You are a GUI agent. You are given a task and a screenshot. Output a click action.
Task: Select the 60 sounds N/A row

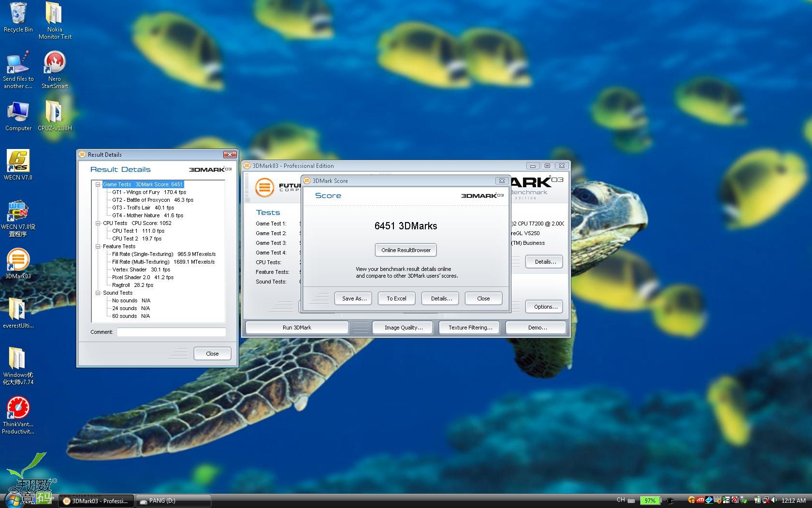pos(131,316)
